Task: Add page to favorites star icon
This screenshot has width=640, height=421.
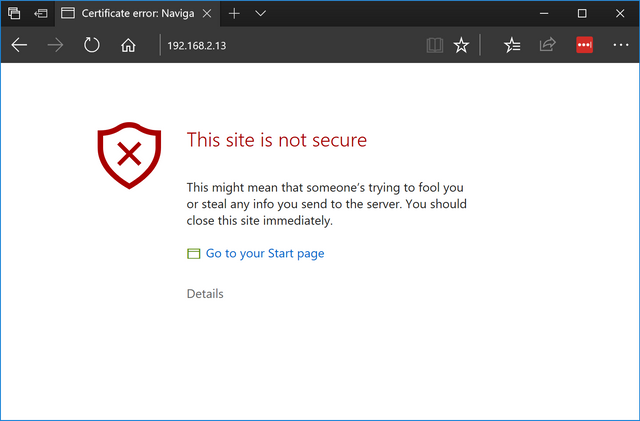Action: click(461, 45)
